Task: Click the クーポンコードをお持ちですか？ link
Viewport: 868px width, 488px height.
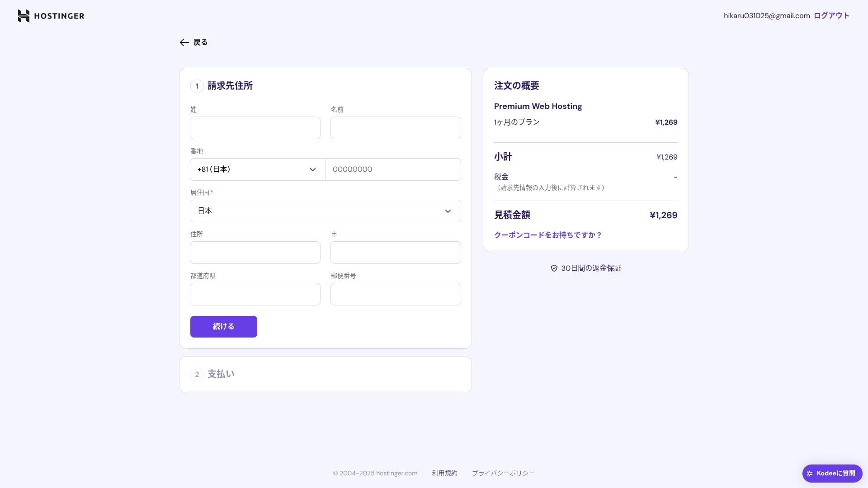Action: coord(548,235)
